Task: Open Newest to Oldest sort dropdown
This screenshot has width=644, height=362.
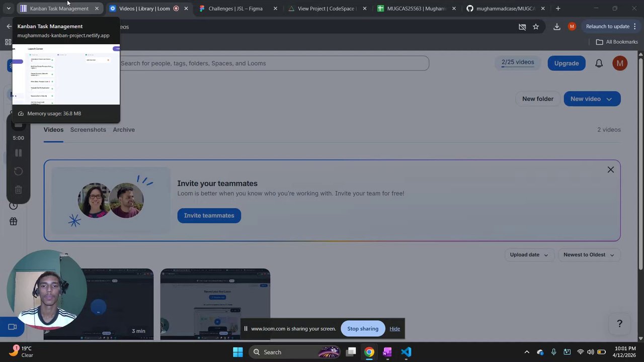Action: (x=589, y=255)
